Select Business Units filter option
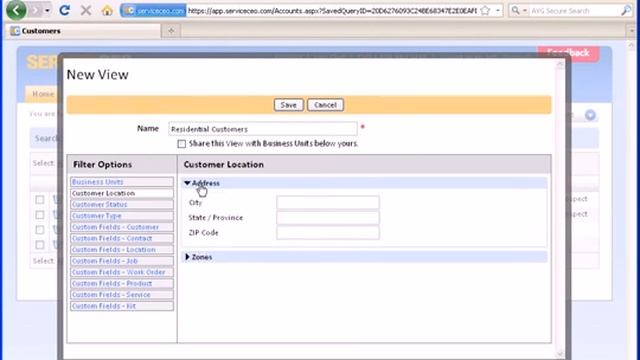Screen dimensions: 640x360 tap(122, 182)
